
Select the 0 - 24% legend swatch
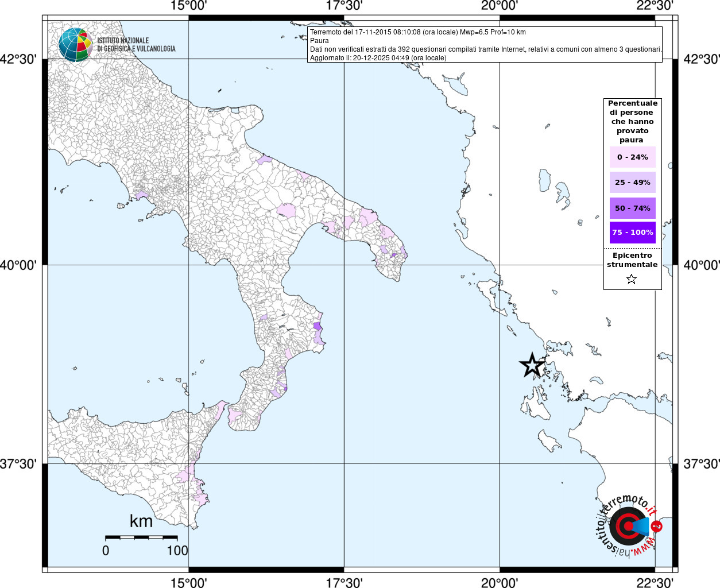632,157
